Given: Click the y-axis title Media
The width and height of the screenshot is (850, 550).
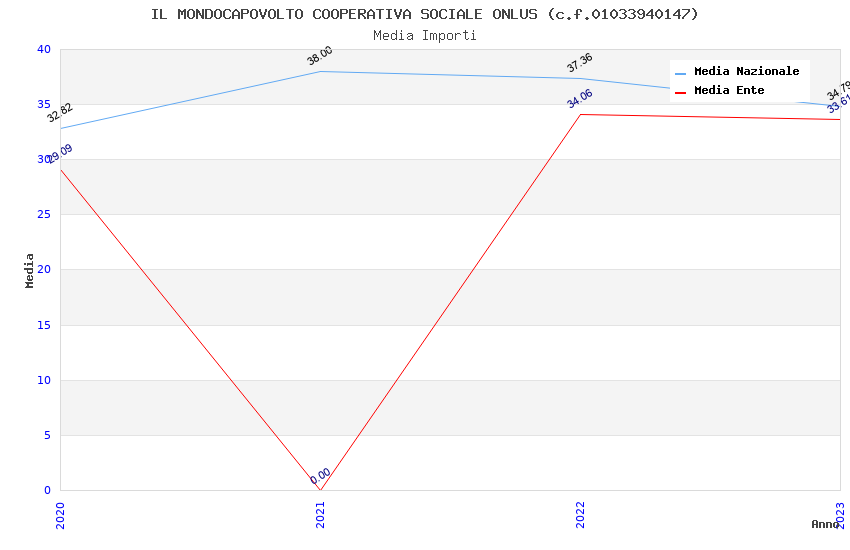Looking at the screenshot, I should point(29,270).
